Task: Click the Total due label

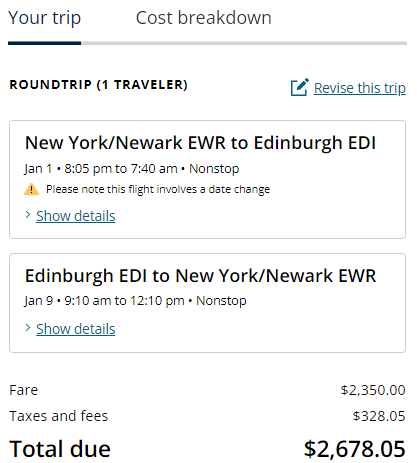Action: point(60,449)
